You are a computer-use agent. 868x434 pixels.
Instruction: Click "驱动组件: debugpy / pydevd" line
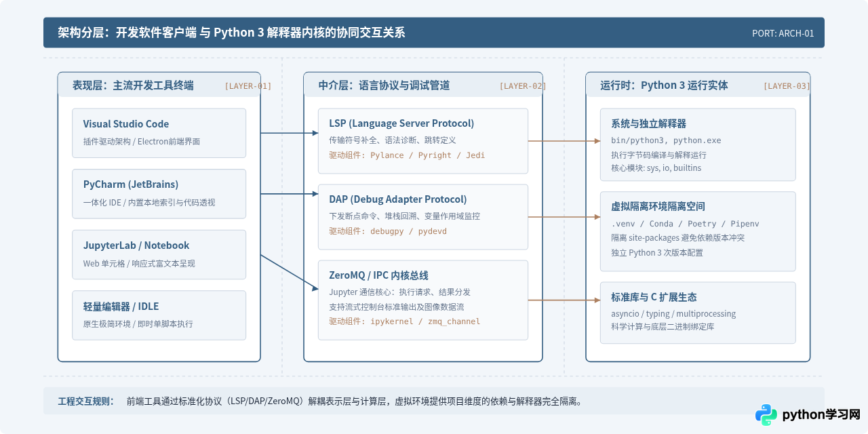tap(388, 231)
